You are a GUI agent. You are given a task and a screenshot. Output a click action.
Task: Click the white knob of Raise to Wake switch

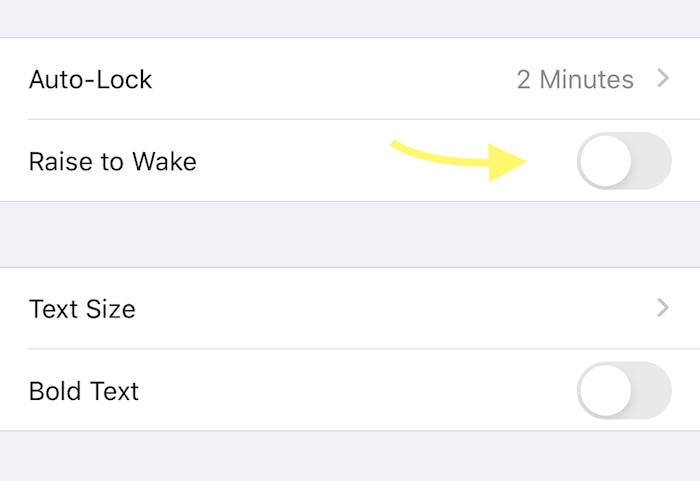605,161
